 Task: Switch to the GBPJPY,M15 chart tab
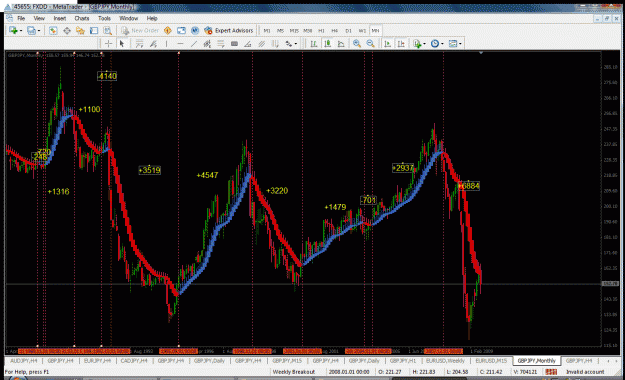pos(287,361)
